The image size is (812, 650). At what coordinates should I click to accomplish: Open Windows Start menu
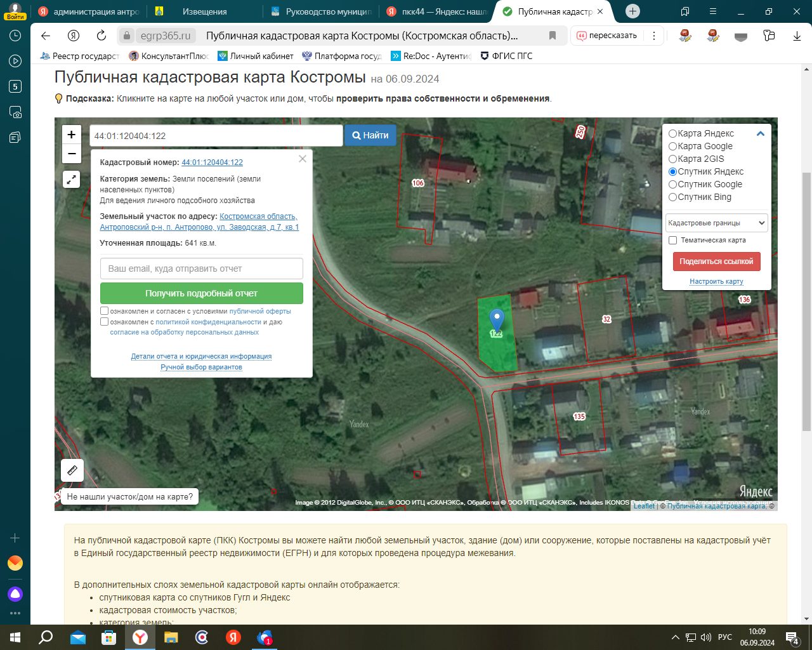[15, 637]
